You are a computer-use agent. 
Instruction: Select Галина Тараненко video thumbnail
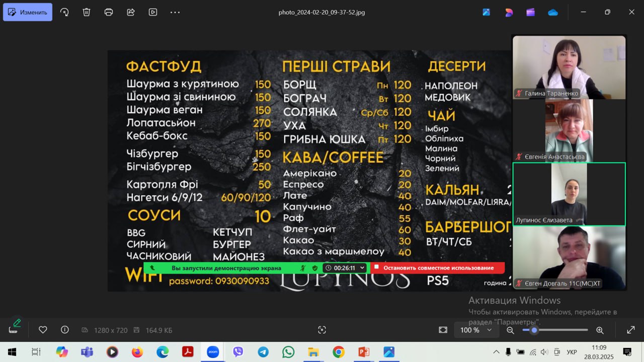pyautogui.click(x=569, y=67)
